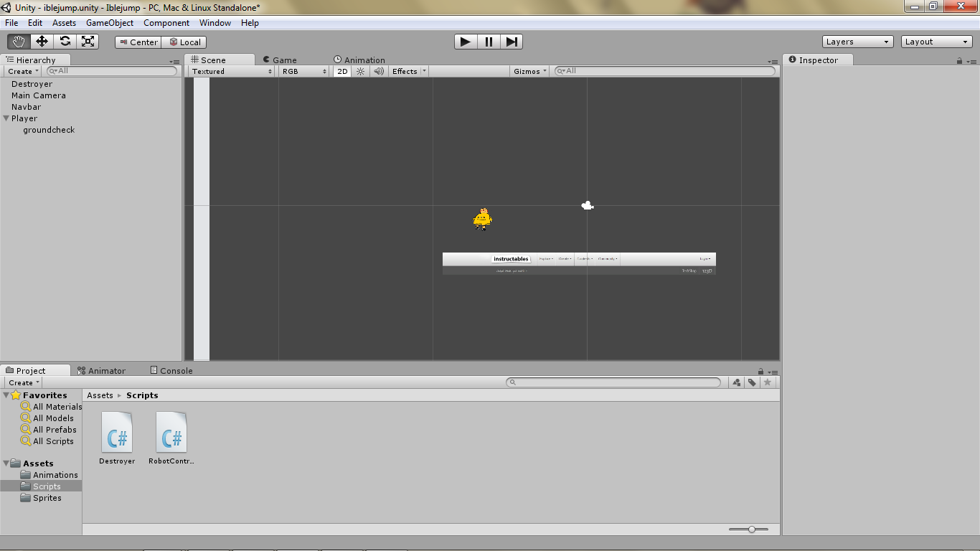Open the Gizmos dropdown
The image size is (980, 551).
coord(529,71)
